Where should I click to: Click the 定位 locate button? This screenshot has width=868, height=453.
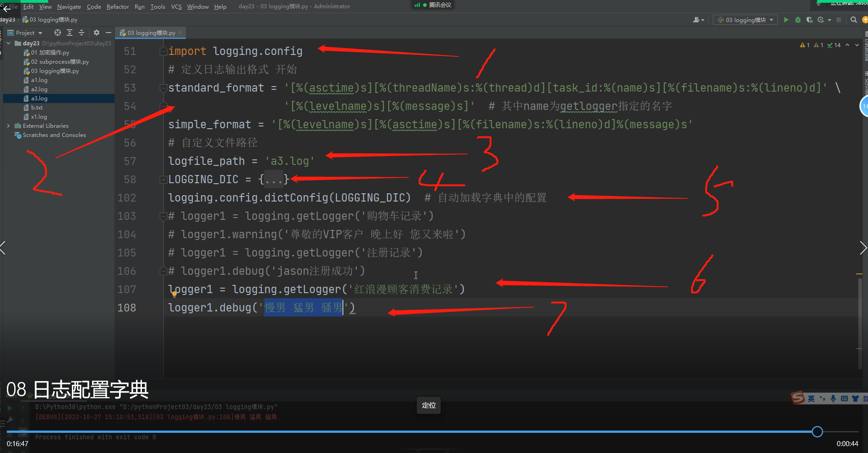[429, 405]
